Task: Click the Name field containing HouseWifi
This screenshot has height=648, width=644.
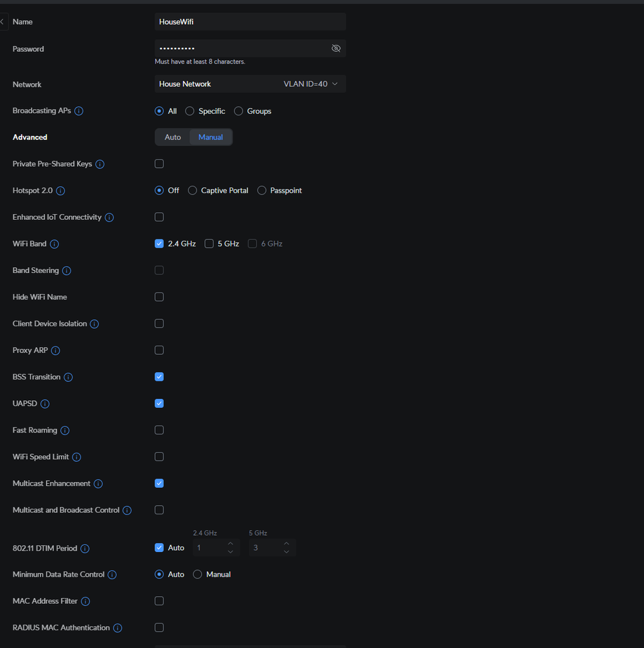Action: tap(250, 21)
